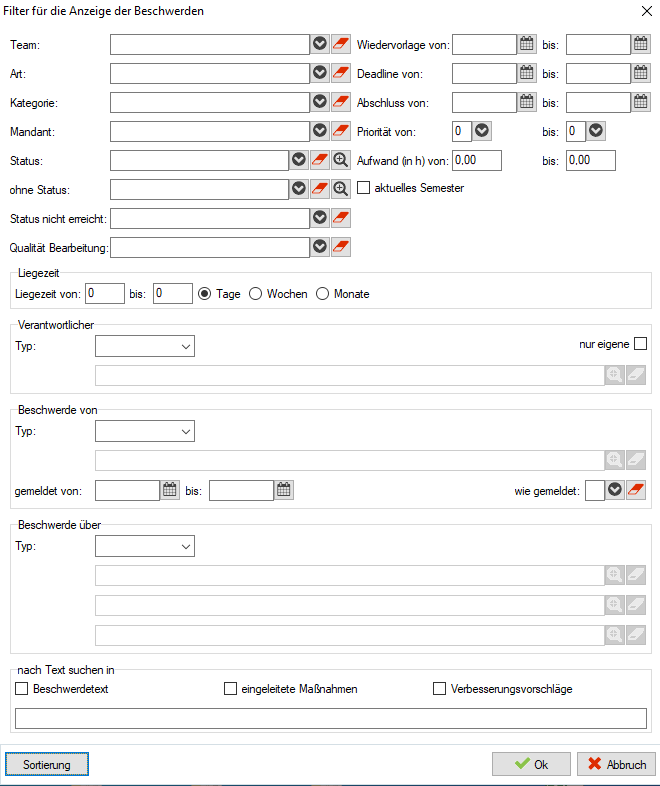This screenshot has height=786, width=660.
Task: Click the Aufwand bis input field
Action: coord(591,160)
